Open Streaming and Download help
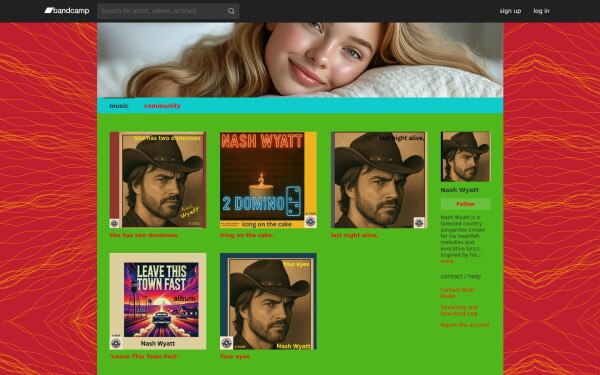This screenshot has width=600, height=375. tap(459, 310)
